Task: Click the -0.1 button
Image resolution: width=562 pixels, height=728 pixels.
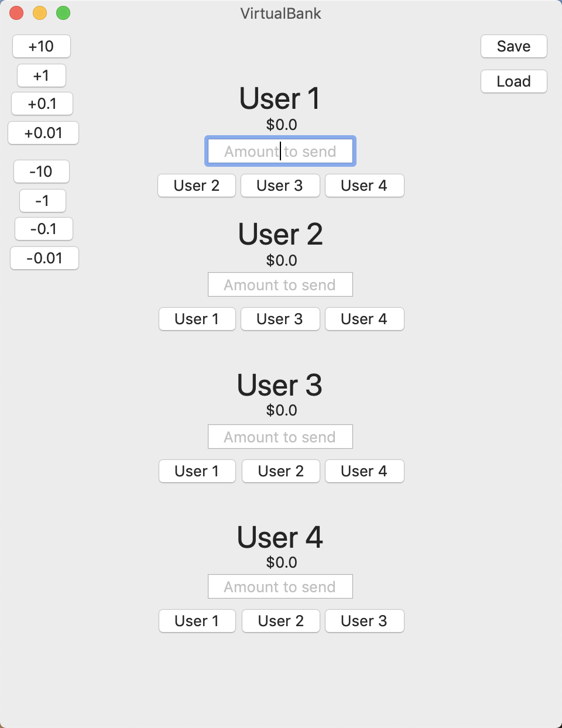Action: pos(44,229)
